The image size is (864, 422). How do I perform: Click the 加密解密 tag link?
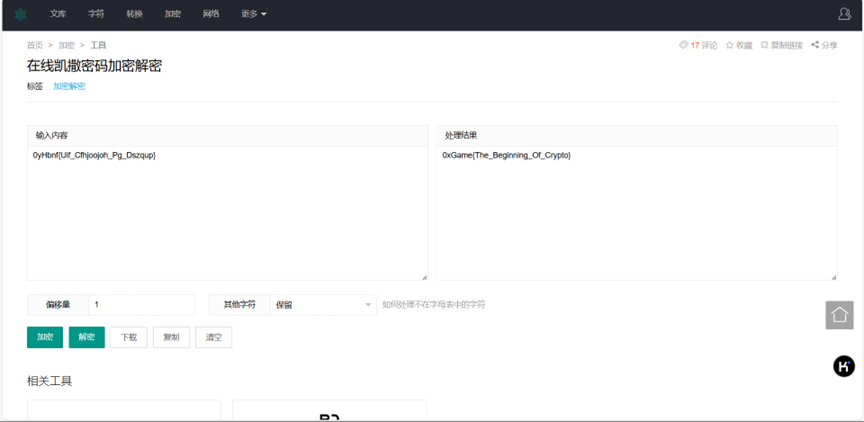[x=69, y=87]
